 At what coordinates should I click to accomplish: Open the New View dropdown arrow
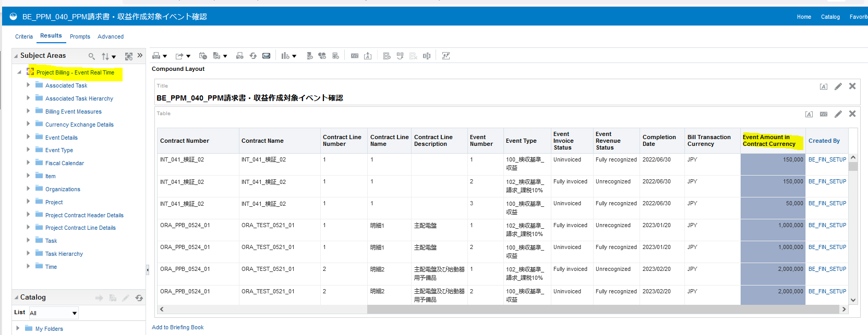pyautogui.click(x=294, y=56)
